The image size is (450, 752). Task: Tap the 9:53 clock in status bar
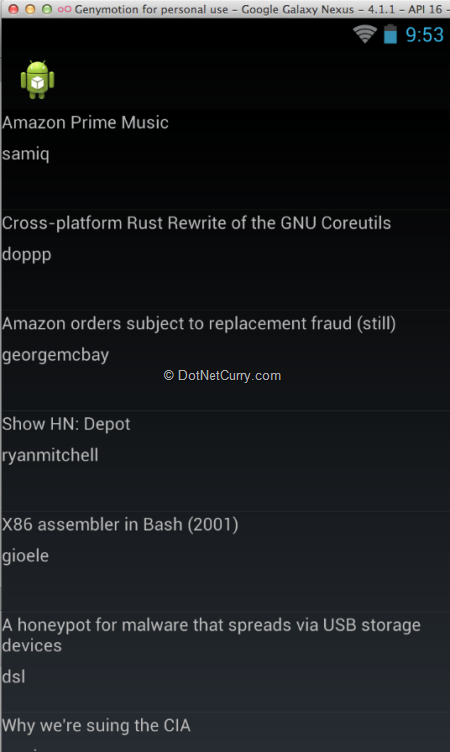point(425,35)
